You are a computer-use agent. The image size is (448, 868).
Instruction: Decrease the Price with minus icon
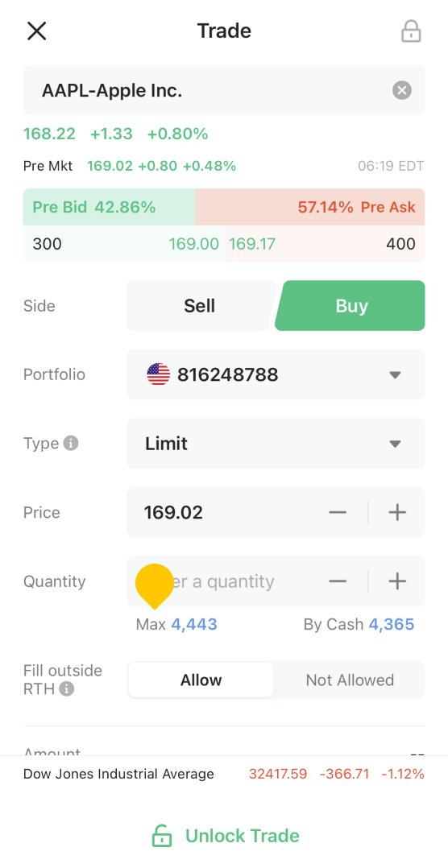338,513
